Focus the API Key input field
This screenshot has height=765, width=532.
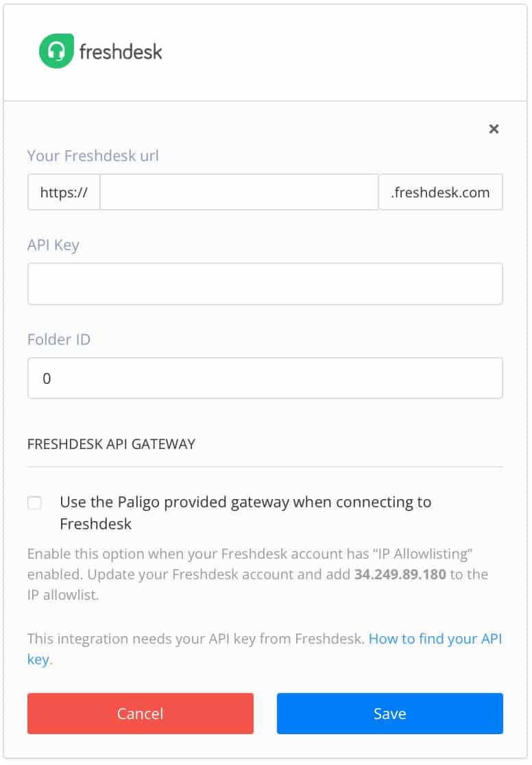point(265,283)
